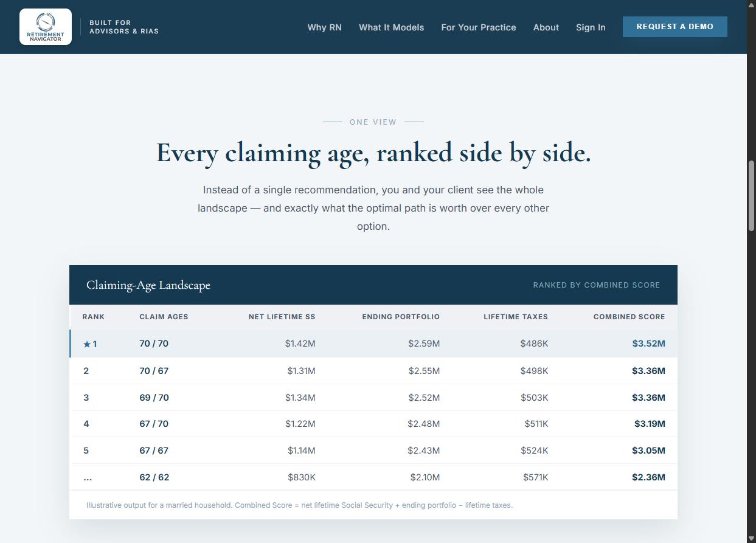Open the About page link
This screenshot has height=543, width=756.
(x=546, y=27)
